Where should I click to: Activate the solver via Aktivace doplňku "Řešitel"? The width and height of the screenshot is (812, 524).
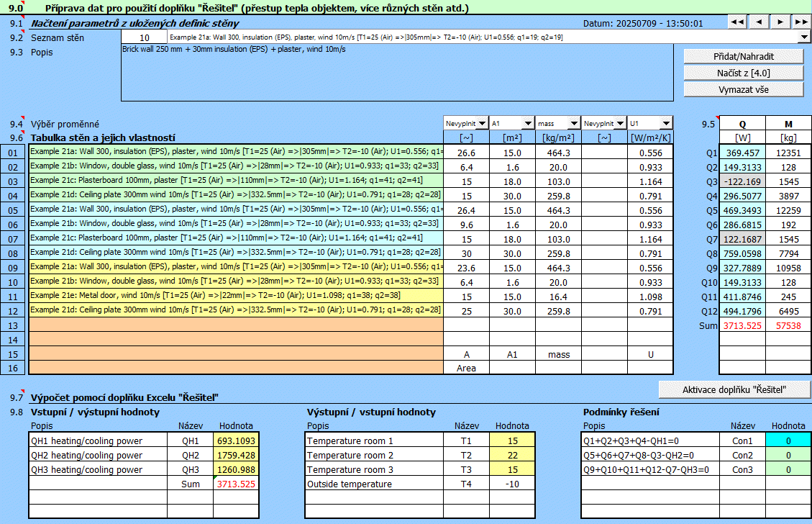pyautogui.click(x=734, y=389)
